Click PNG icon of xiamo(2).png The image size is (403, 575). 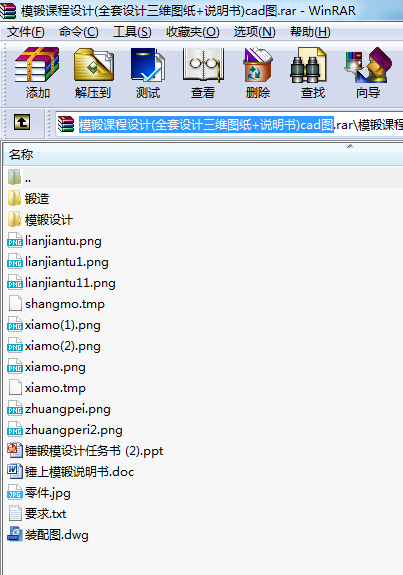15,345
